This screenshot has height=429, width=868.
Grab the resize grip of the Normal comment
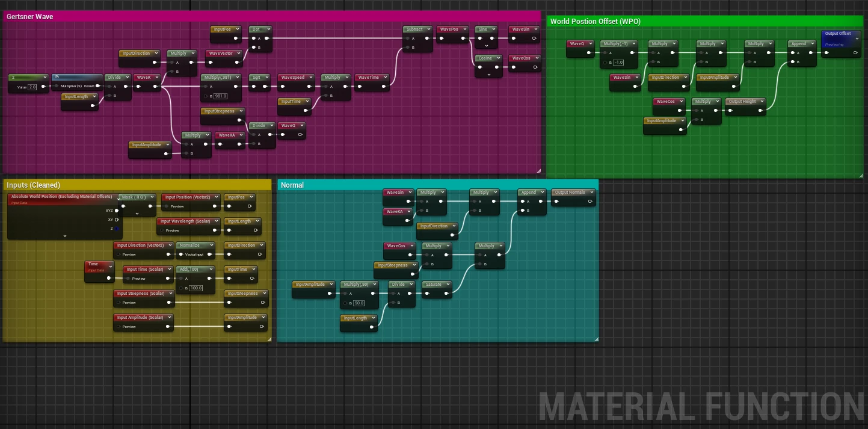pyautogui.click(x=596, y=339)
